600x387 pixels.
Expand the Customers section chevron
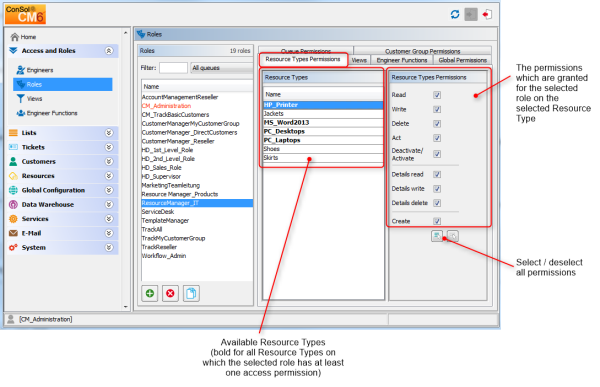(x=109, y=162)
